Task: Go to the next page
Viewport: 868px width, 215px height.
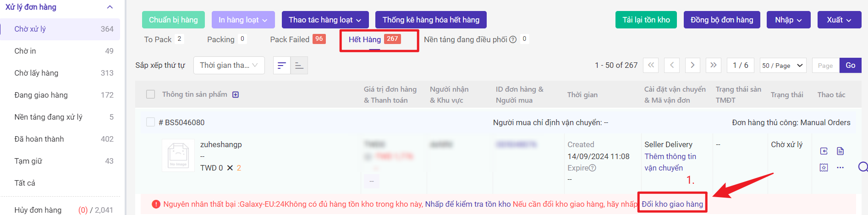Action: click(x=692, y=65)
